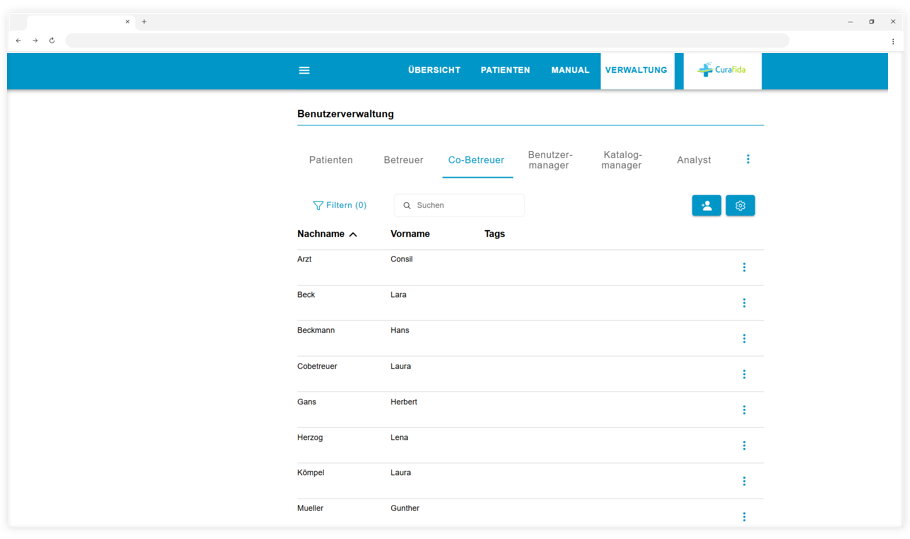
Task: Open row options for Arzt Consil
Action: pos(744,267)
